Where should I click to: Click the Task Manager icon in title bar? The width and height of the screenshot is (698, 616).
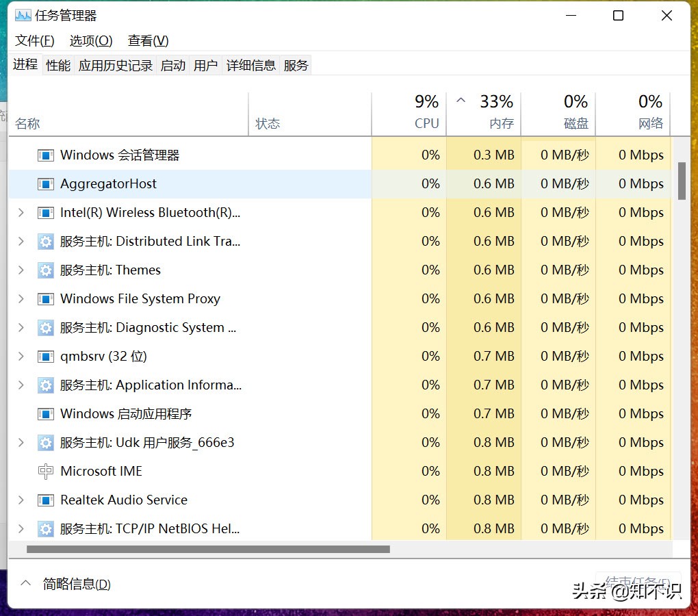(23, 15)
